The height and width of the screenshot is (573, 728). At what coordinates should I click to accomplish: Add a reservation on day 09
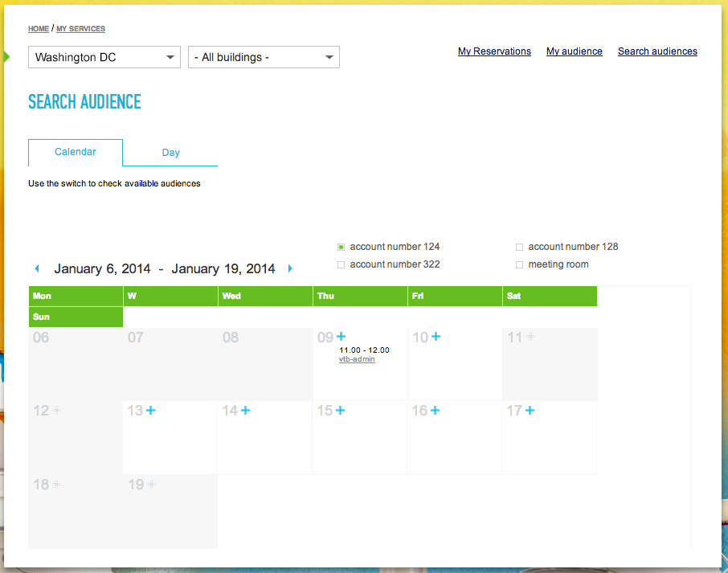pos(342,336)
